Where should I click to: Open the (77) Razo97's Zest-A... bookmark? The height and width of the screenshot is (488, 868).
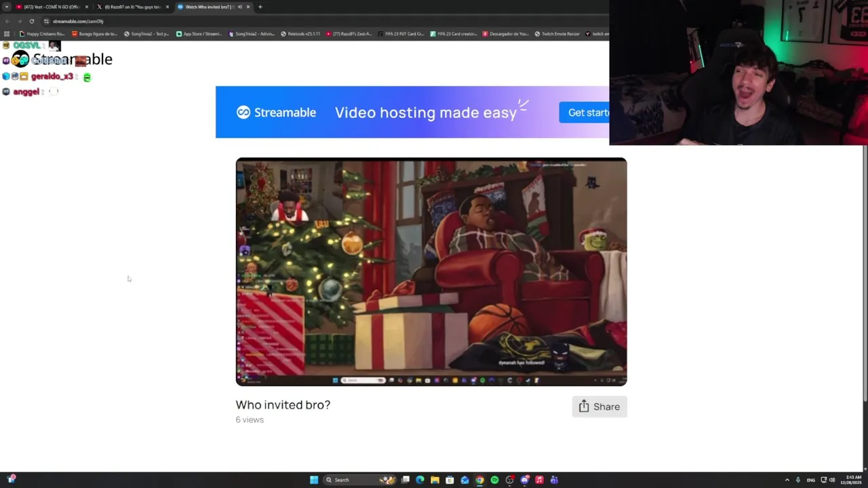point(349,34)
